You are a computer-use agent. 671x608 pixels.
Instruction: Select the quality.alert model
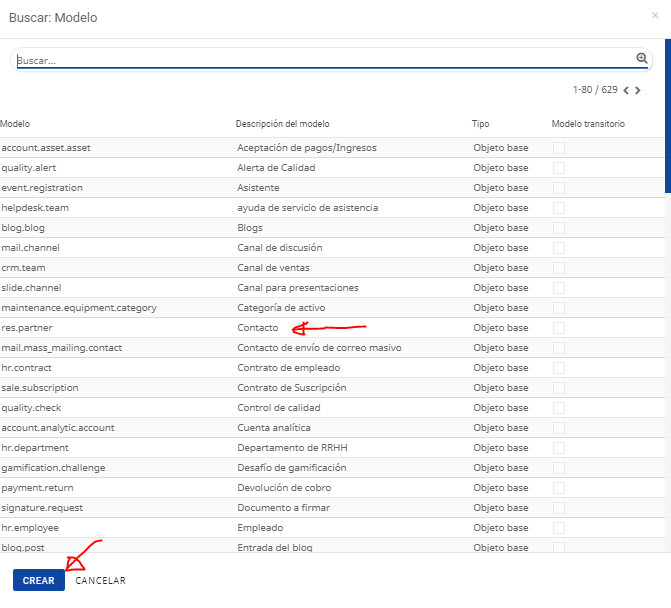29,168
